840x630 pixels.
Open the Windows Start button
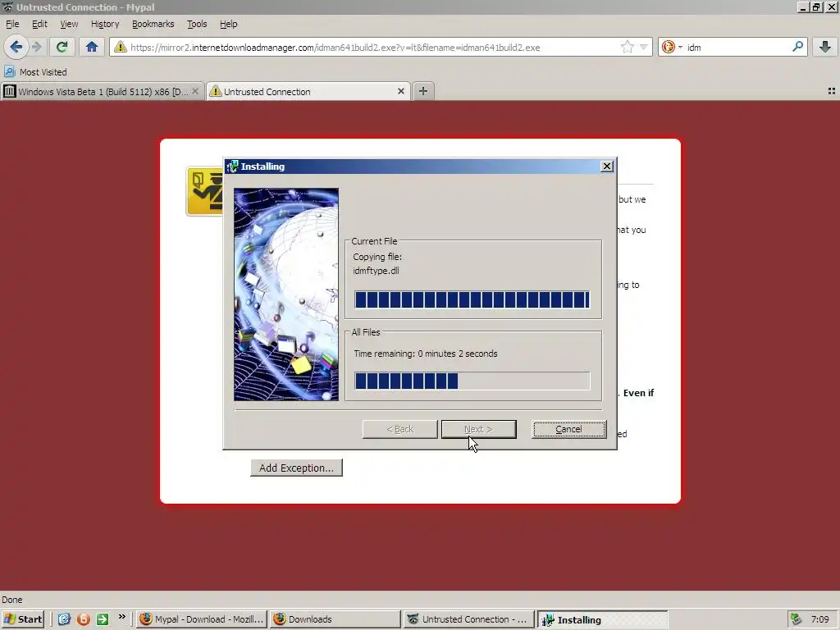point(22,619)
